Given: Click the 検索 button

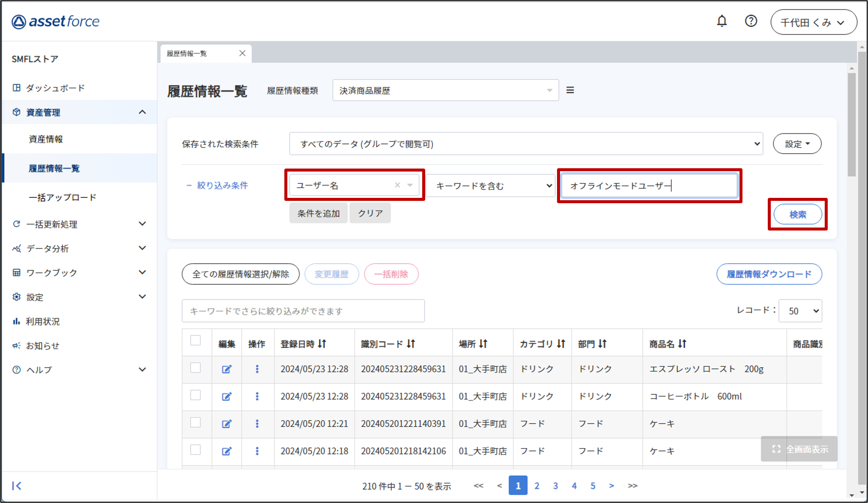Looking at the screenshot, I should click(797, 214).
